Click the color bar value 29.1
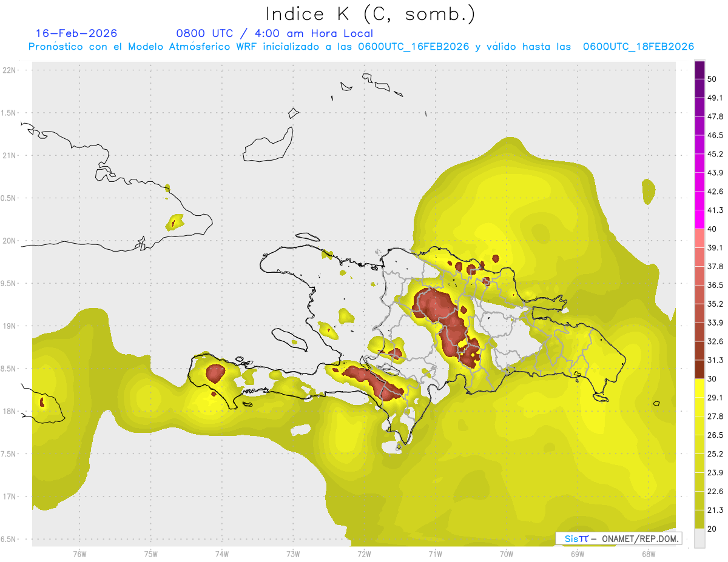 click(x=715, y=398)
